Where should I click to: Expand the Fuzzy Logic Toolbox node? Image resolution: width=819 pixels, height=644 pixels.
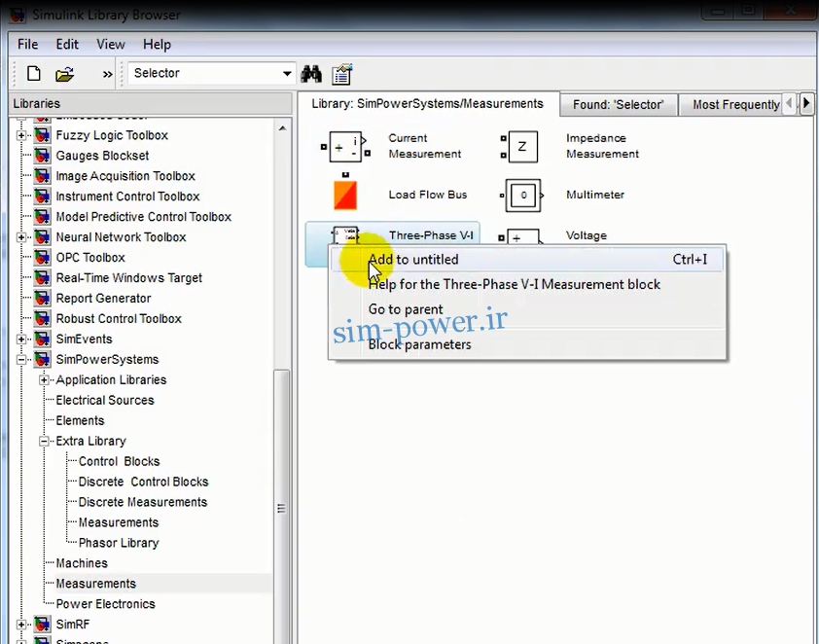pos(20,136)
